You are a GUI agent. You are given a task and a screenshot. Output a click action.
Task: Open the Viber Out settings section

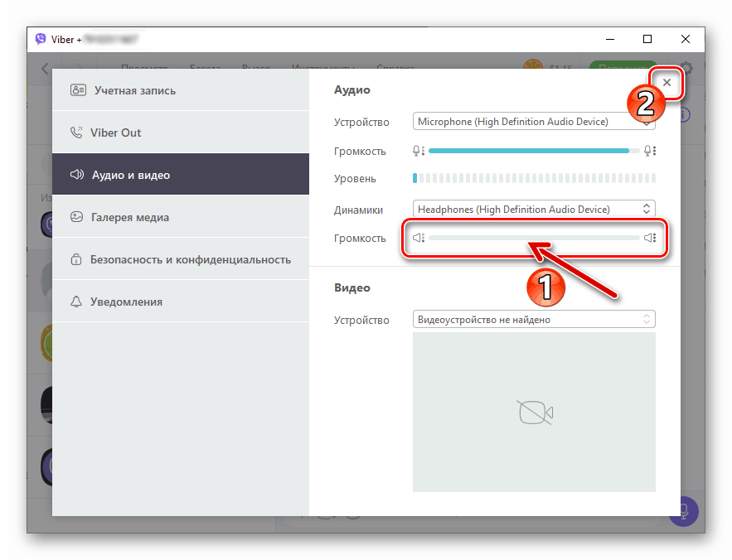(181, 133)
